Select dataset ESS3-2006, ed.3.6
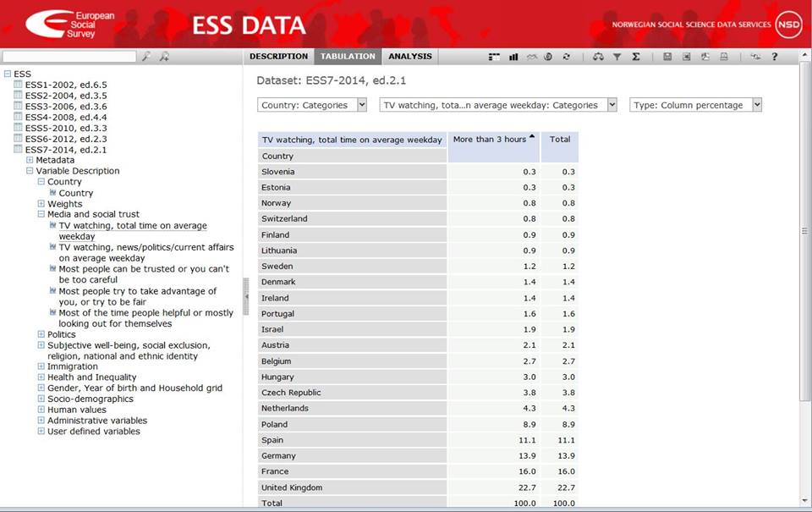The width and height of the screenshot is (812, 512). (66, 107)
